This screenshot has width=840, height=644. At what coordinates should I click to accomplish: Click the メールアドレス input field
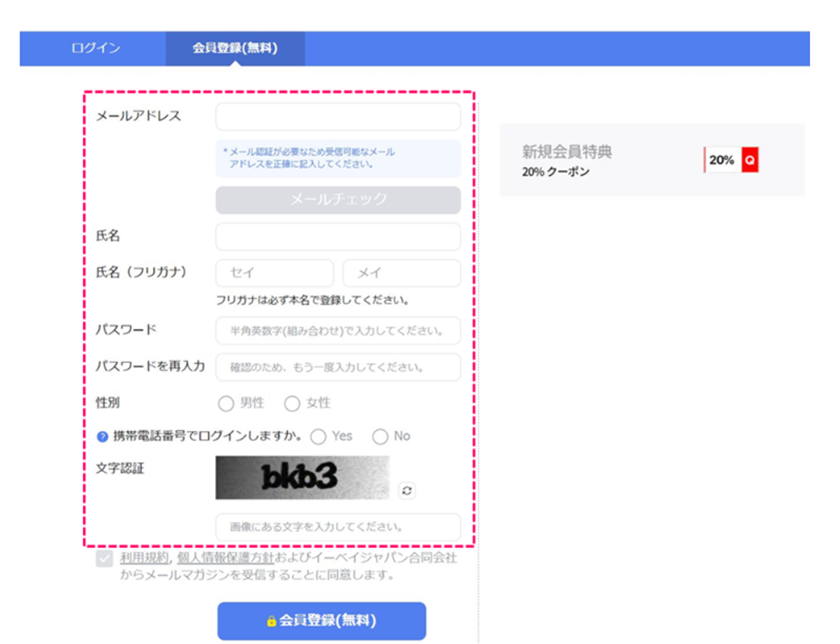click(x=337, y=115)
